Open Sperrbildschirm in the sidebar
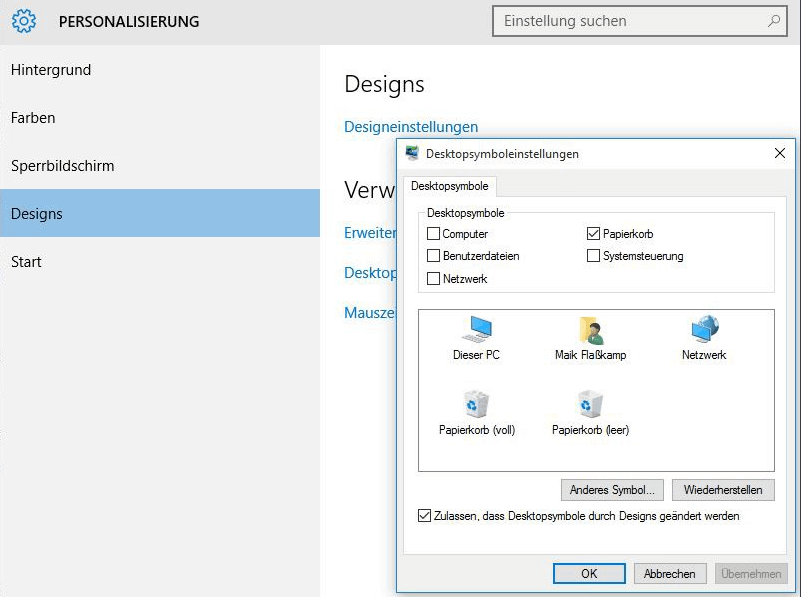Viewport: 801px width, 597px height. click(160, 165)
